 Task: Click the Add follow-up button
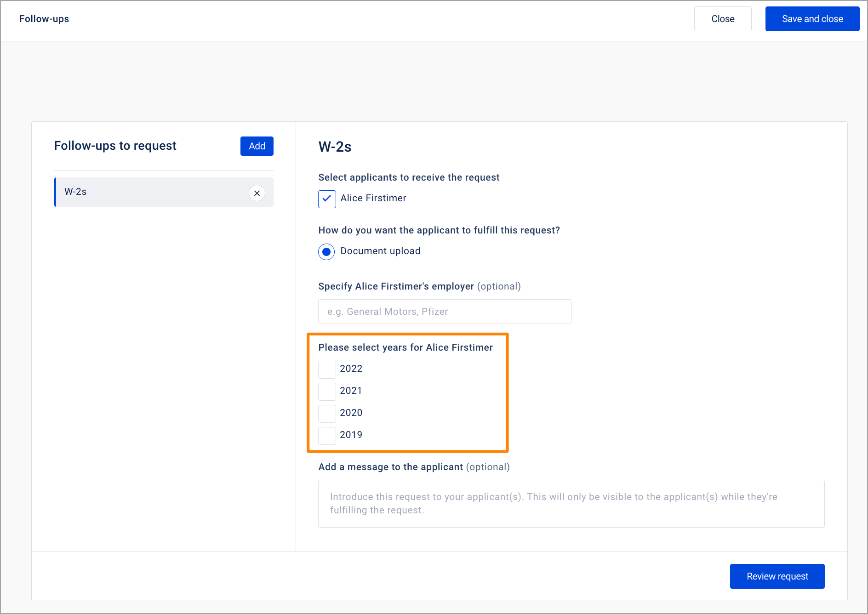point(257,146)
